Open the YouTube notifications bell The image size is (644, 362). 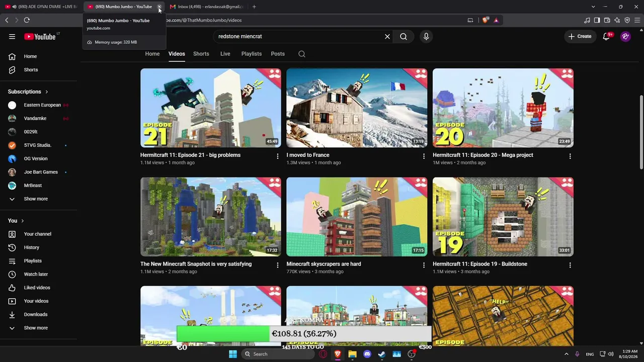pyautogui.click(x=606, y=36)
